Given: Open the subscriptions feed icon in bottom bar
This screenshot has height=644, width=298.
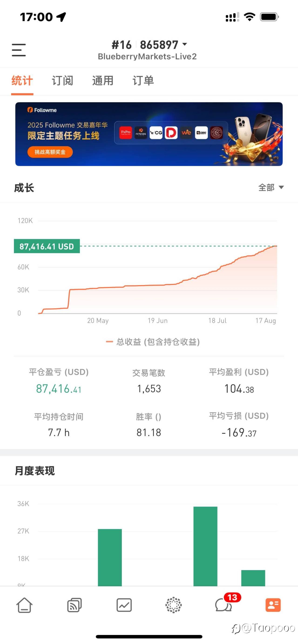Looking at the screenshot, I should point(74,605).
